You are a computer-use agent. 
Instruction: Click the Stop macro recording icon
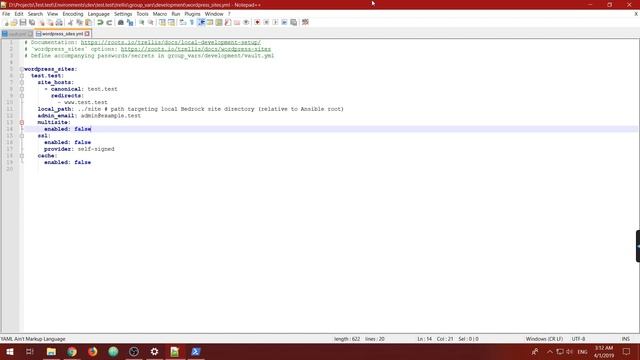(x=266, y=22)
